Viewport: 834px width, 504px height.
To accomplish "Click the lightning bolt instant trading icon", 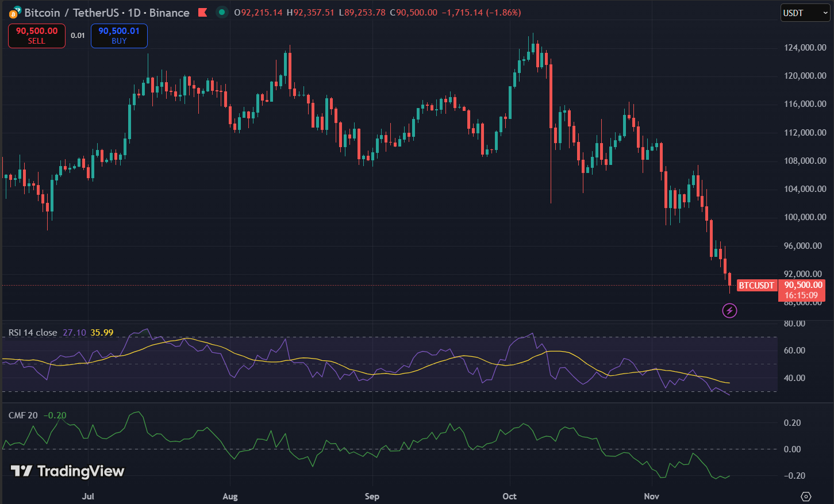I will point(729,310).
